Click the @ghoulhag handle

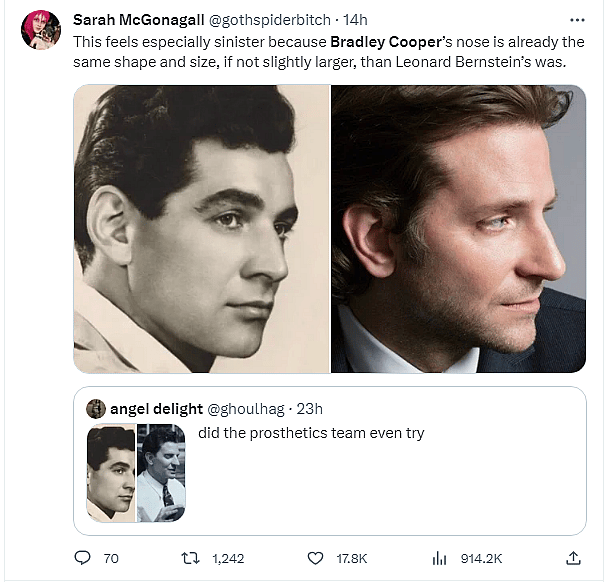coord(245,408)
